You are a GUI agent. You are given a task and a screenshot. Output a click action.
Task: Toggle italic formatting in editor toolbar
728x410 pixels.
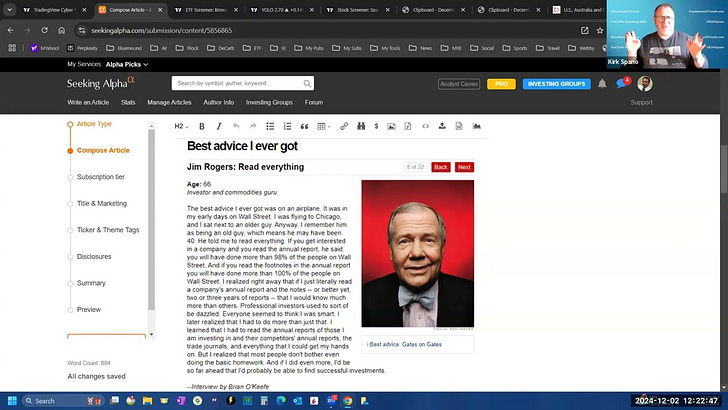(x=219, y=126)
